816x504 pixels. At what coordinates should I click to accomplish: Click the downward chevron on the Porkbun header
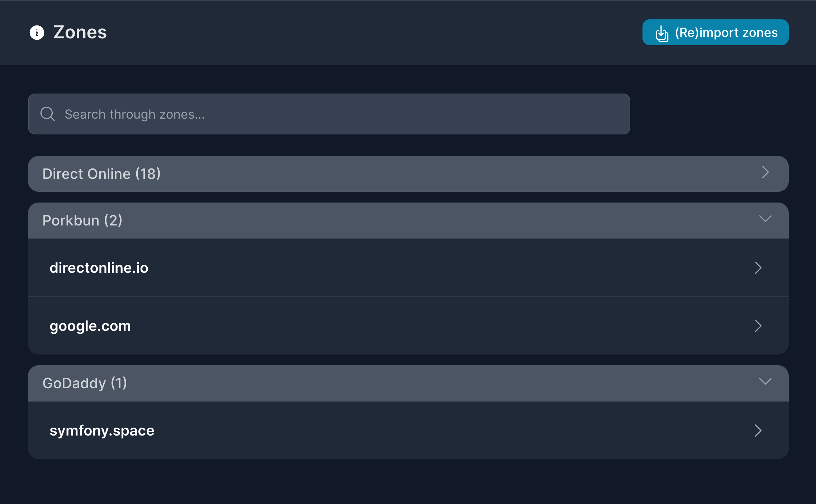coord(766,220)
